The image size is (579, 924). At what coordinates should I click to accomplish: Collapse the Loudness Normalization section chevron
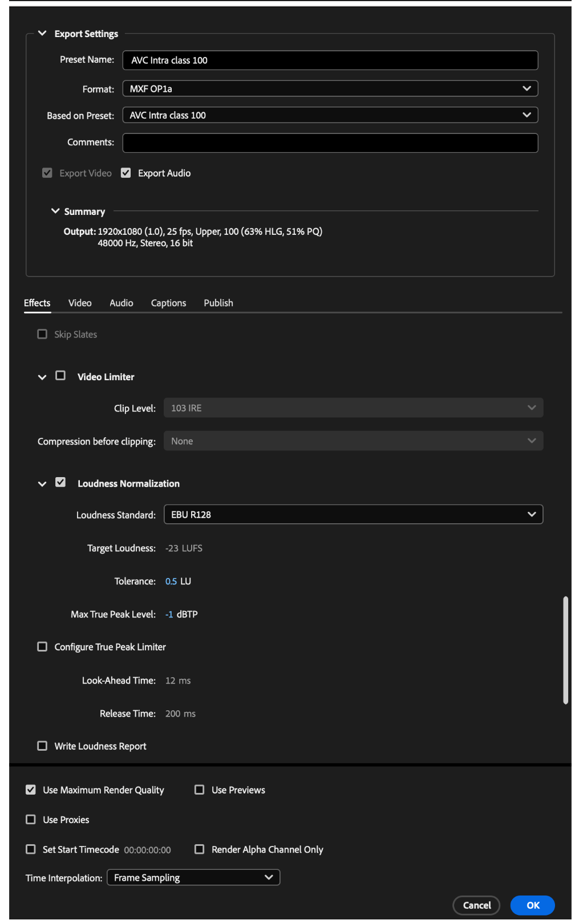tap(42, 484)
